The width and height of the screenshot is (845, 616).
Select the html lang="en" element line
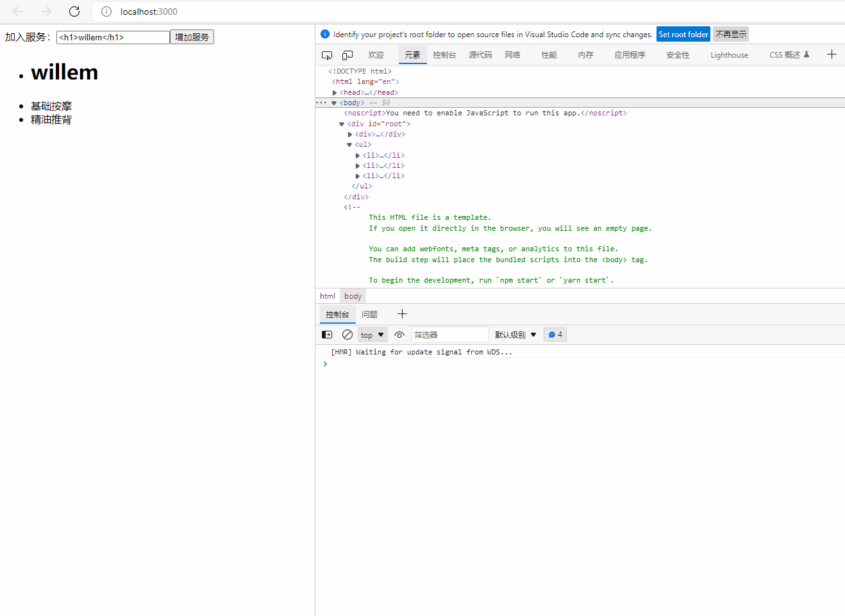coord(365,81)
